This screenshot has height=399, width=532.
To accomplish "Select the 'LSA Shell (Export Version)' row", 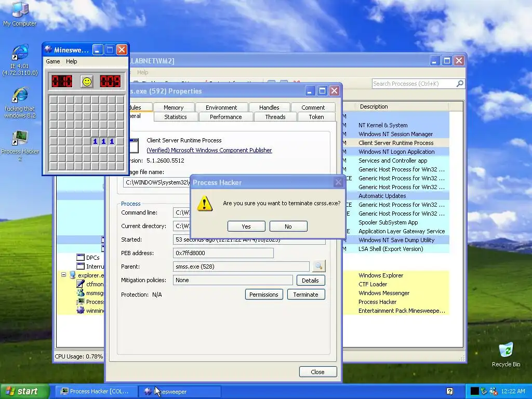I will click(395, 249).
